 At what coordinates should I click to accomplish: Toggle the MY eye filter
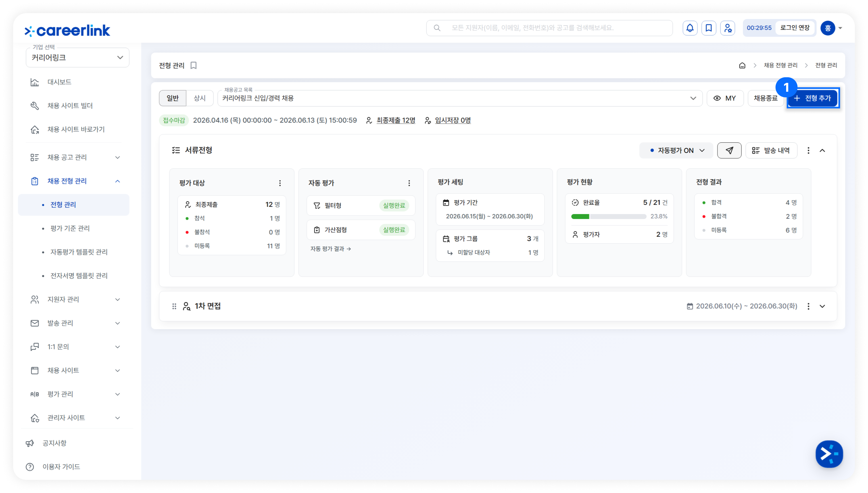click(725, 98)
